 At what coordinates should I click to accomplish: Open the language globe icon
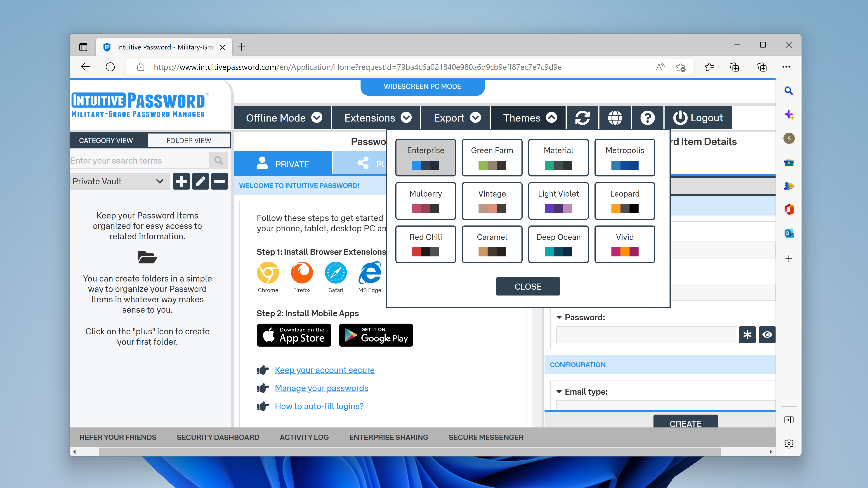(615, 118)
